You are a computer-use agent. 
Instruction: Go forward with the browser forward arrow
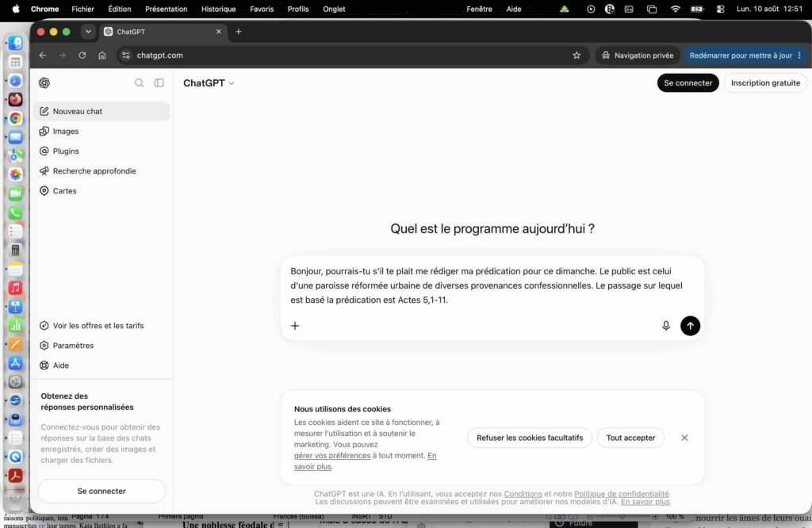click(x=63, y=55)
